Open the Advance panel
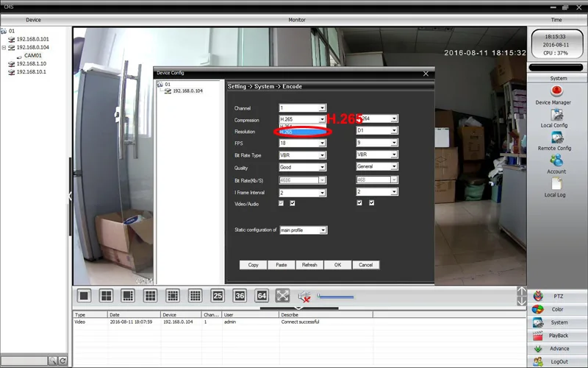The image size is (588, 368). click(x=557, y=349)
